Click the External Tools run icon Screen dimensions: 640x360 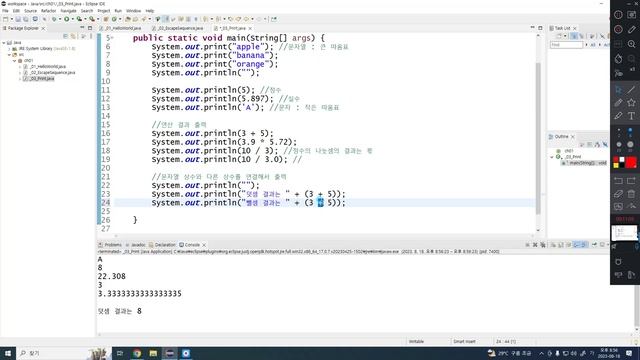[x=92, y=19]
